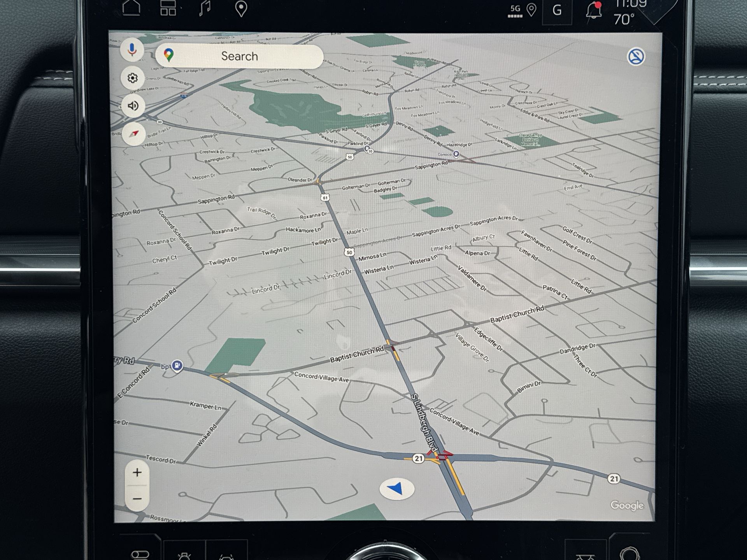The image size is (747, 560).
Task: Select the navigation pin icon in top bar
Action: [x=241, y=9]
